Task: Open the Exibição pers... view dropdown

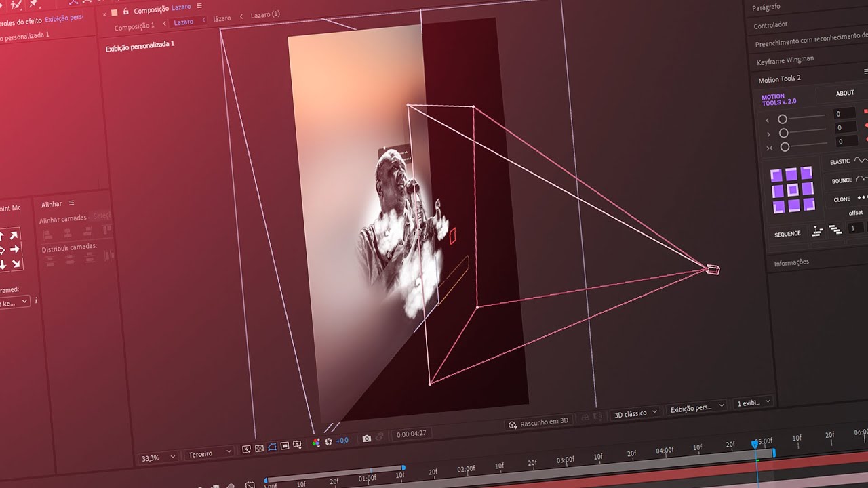Action: [x=695, y=408]
